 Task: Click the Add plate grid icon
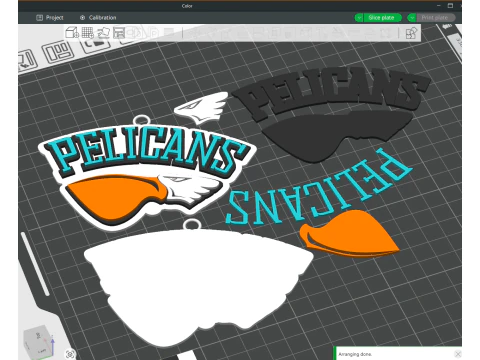click(88, 33)
